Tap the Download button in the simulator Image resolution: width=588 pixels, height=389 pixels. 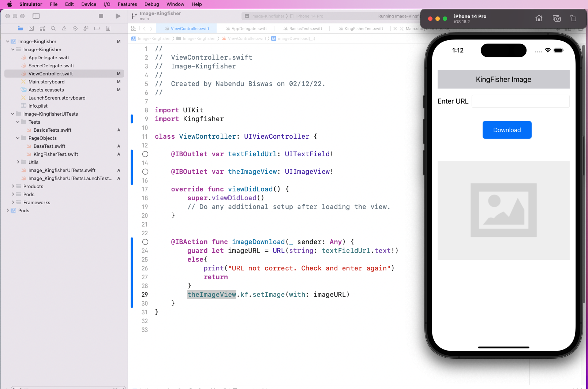507,130
